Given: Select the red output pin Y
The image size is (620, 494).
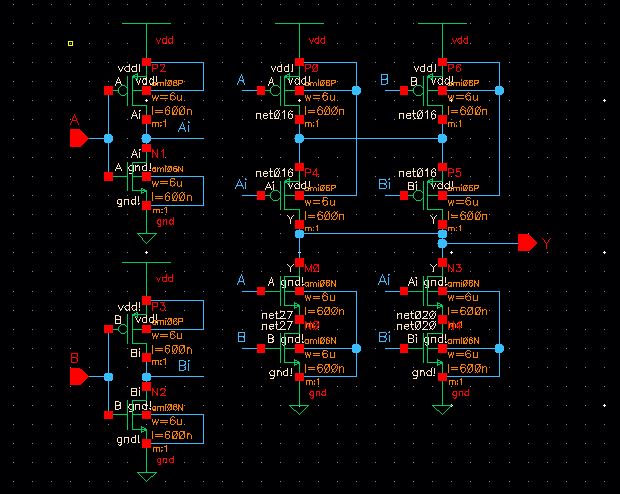Looking at the screenshot, I should (x=527, y=242).
